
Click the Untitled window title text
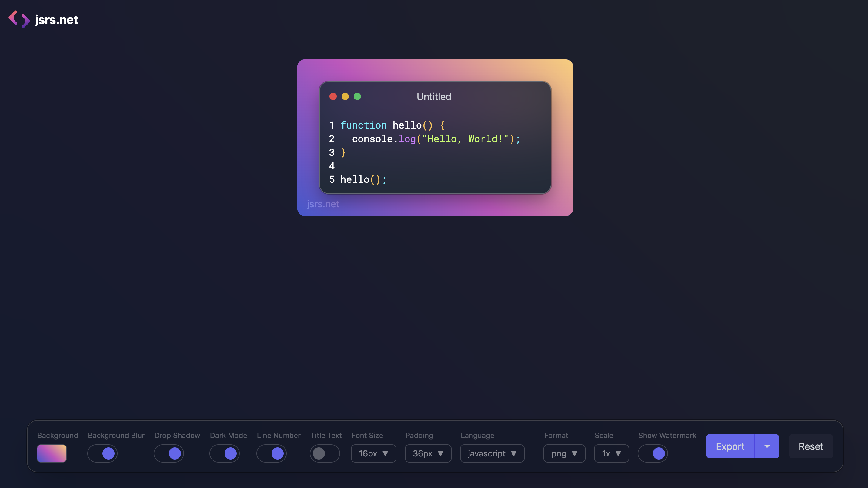coord(434,97)
